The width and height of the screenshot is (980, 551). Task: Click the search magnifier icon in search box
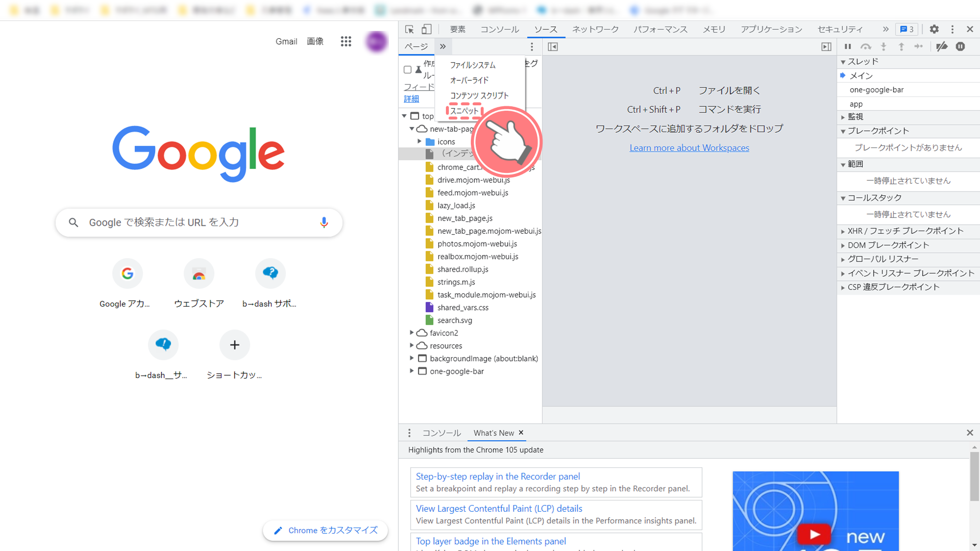[x=73, y=222]
